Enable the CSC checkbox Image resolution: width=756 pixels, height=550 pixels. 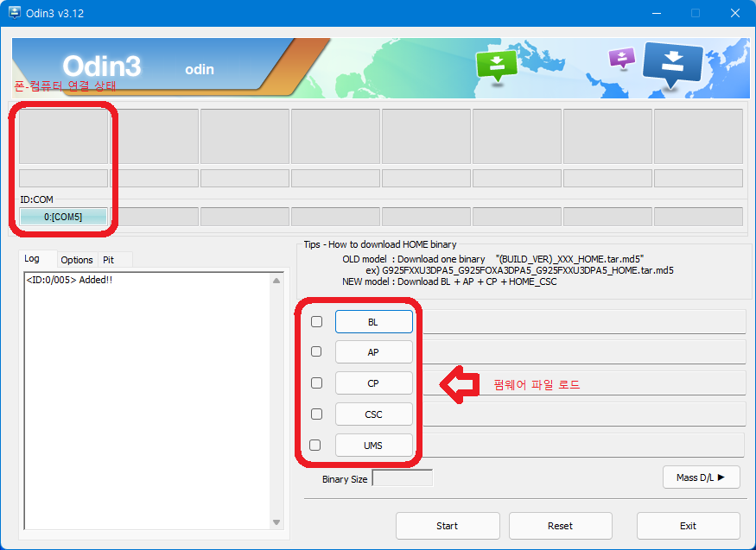point(316,414)
